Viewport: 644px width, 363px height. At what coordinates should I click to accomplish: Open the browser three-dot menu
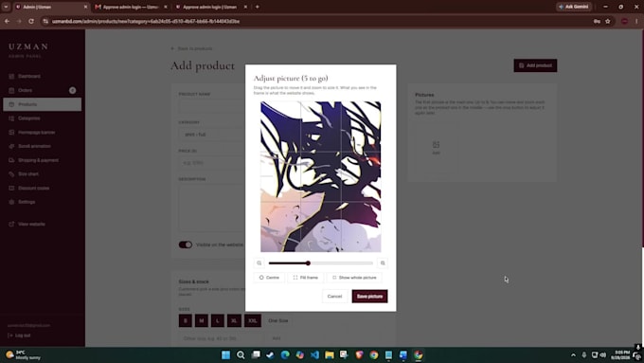click(x=636, y=22)
